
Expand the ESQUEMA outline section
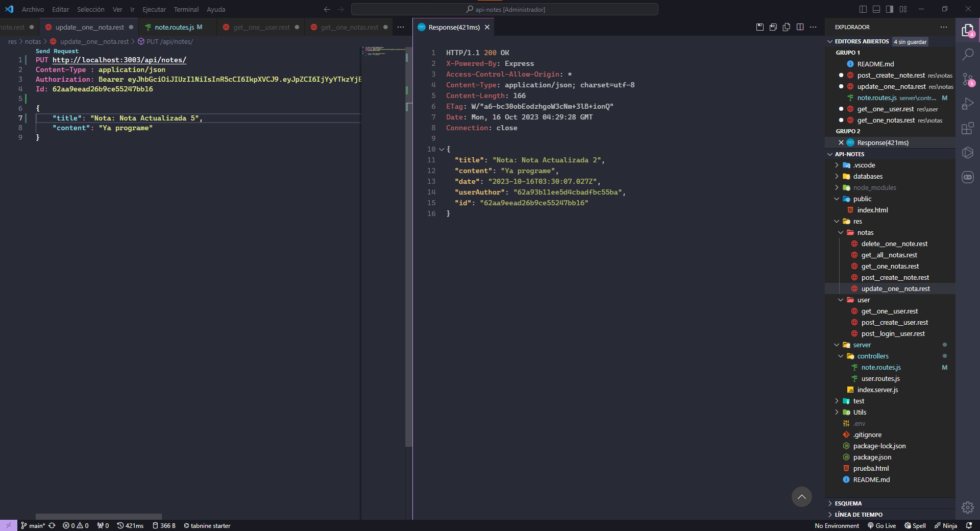[x=848, y=503]
